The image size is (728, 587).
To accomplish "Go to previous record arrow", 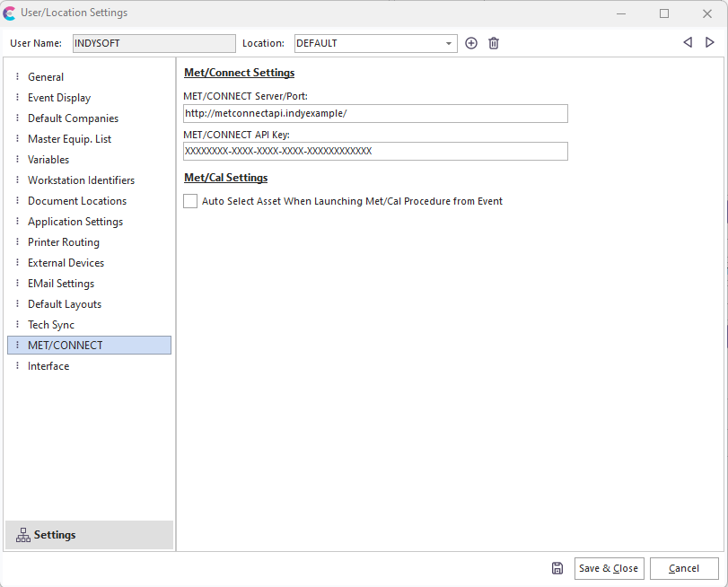I will click(688, 42).
